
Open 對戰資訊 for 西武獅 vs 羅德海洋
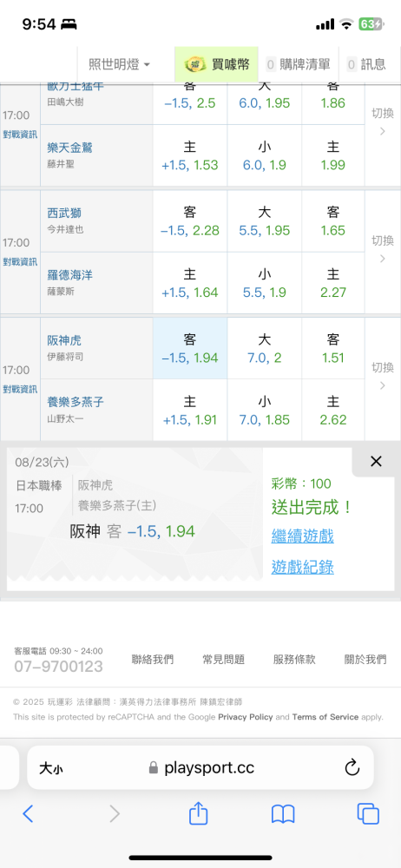(x=20, y=261)
